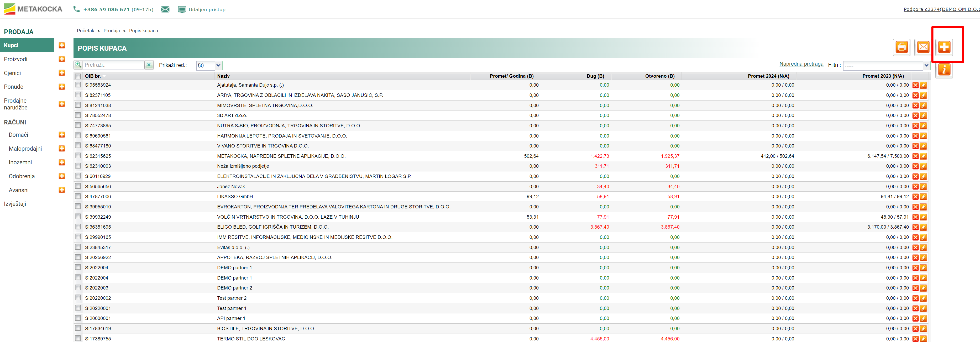Click the print icon in header
This screenshot has width=980, height=342.
[x=901, y=47]
